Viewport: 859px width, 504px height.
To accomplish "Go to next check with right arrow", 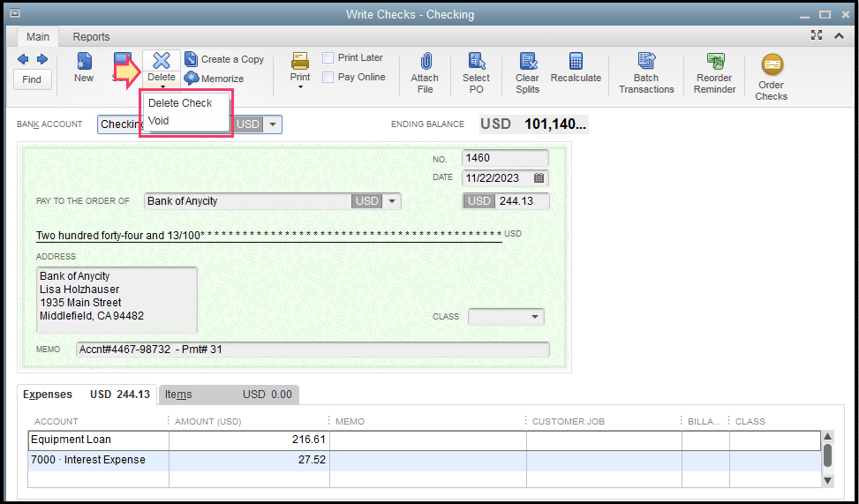I will pos(42,58).
